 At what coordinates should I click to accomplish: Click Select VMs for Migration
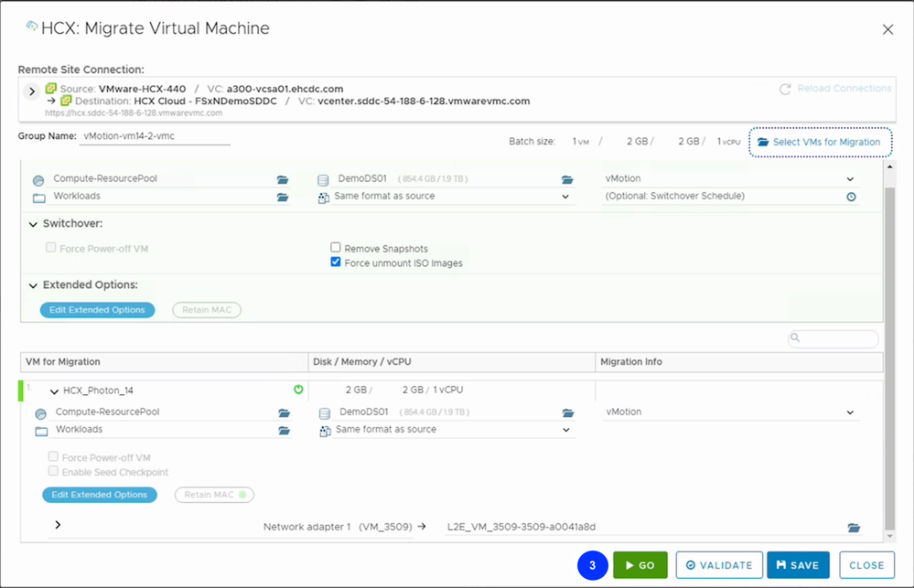pos(820,142)
